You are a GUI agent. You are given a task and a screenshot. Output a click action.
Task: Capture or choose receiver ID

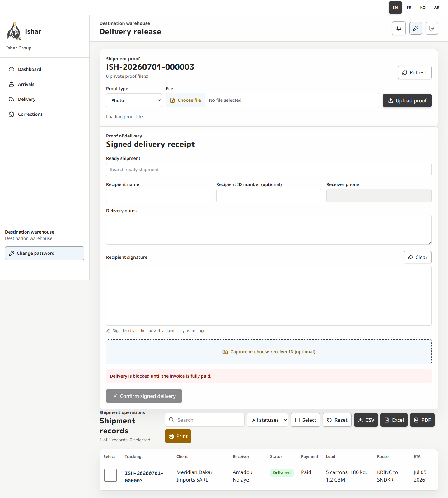tap(269, 352)
